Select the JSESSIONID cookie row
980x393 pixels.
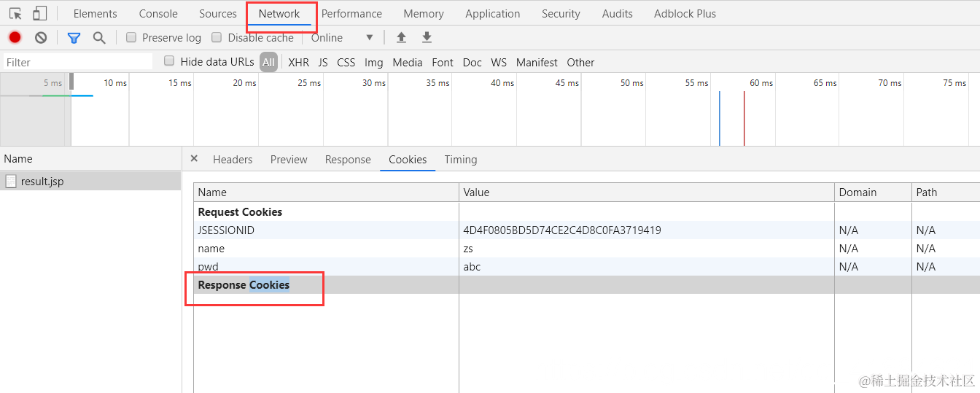[587, 230]
